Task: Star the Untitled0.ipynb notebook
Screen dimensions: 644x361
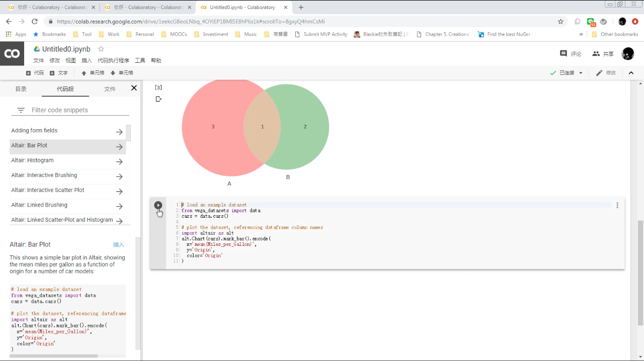Action: pyautogui.click(x=101, y=49)
